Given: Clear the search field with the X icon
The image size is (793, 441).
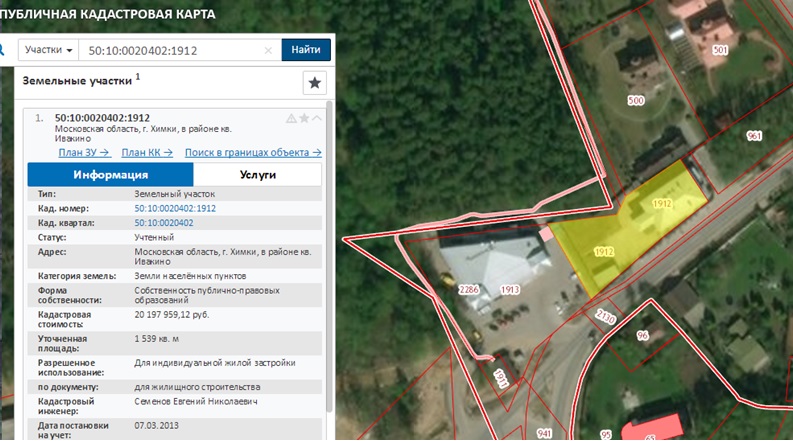Looking at the screenshot, I should [268, 50].
